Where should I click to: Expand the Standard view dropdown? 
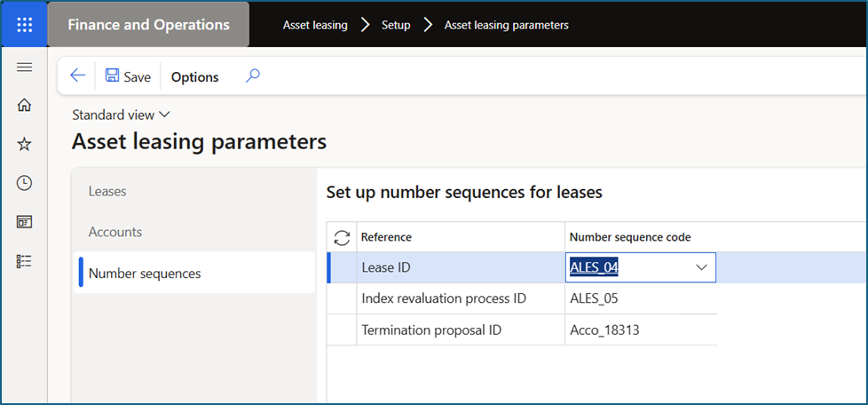[x=121, y=115]
